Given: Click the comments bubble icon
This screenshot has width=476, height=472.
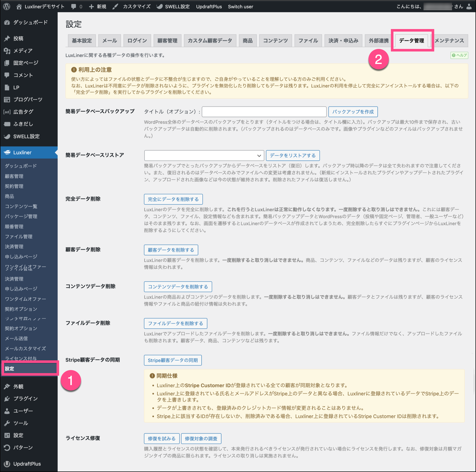Looking at the screenshot, I should (74, 7).
